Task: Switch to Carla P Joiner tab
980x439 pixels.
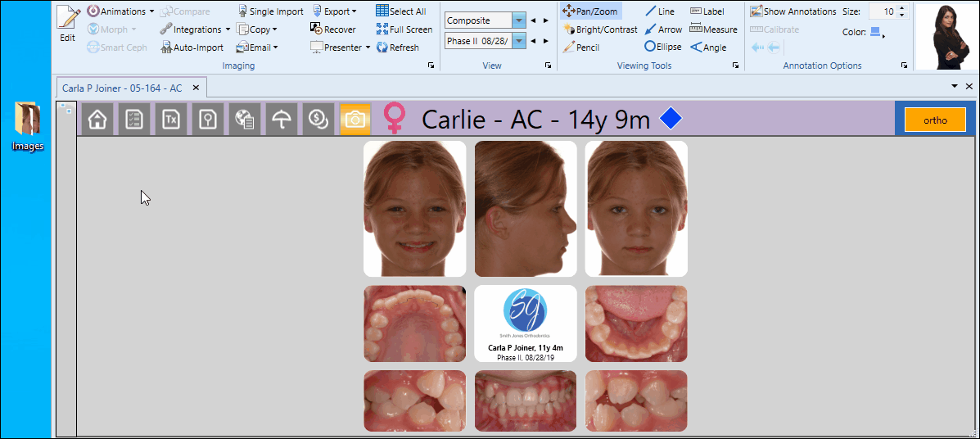Action: pyautogui.click(x=122, y=88)
